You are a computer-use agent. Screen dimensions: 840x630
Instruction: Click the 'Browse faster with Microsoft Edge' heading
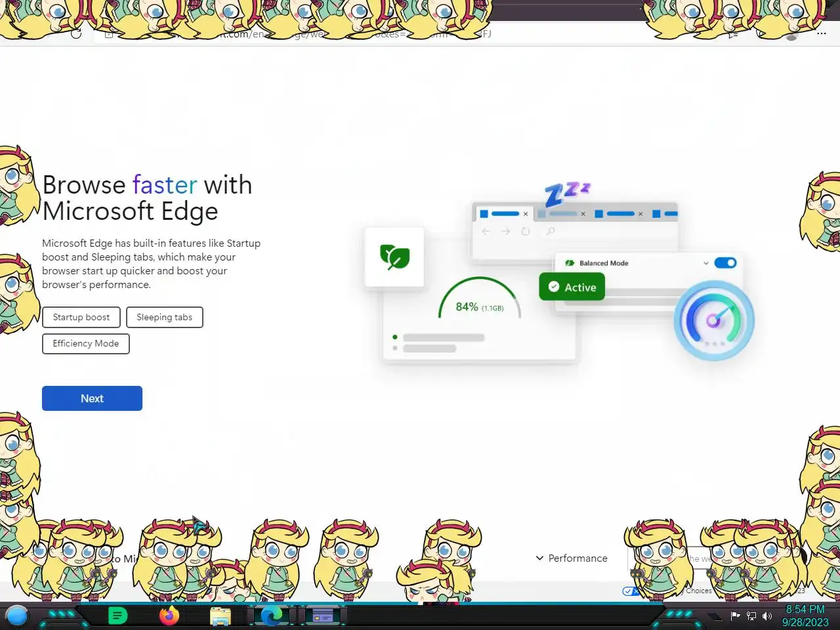point(147,198)
